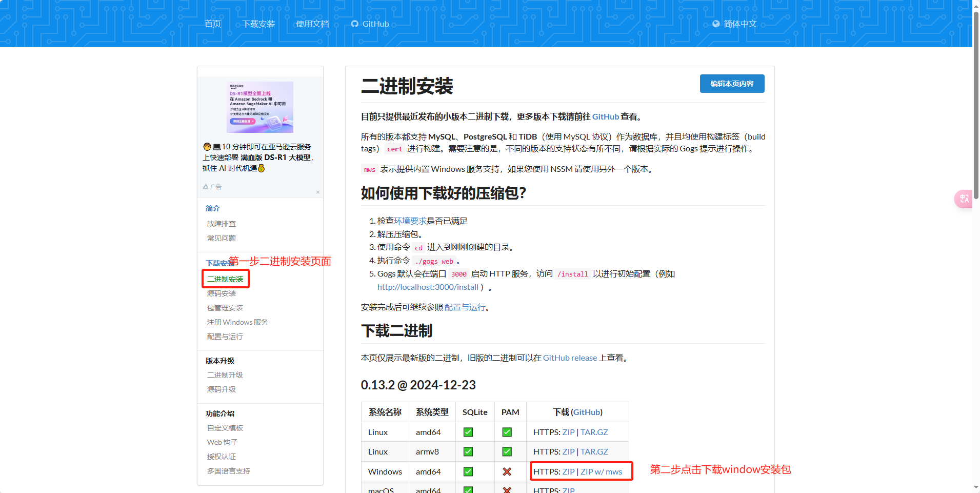Follow the 环境要求 link in step 1

tap(410, 221)
